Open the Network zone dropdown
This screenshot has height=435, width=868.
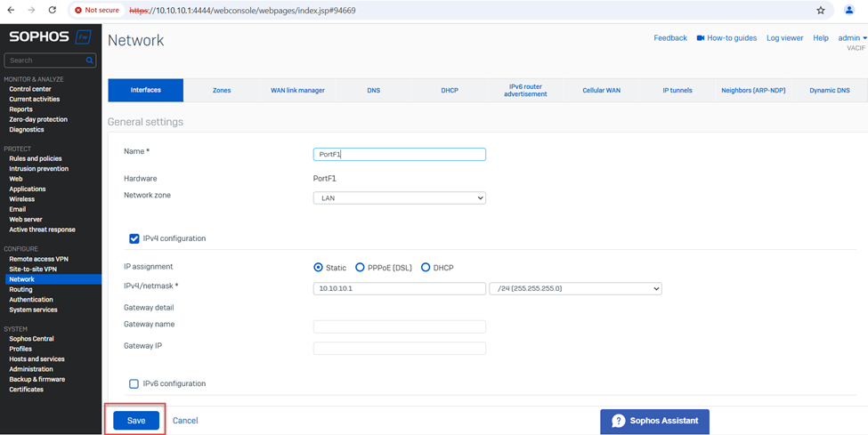(399, 198)
